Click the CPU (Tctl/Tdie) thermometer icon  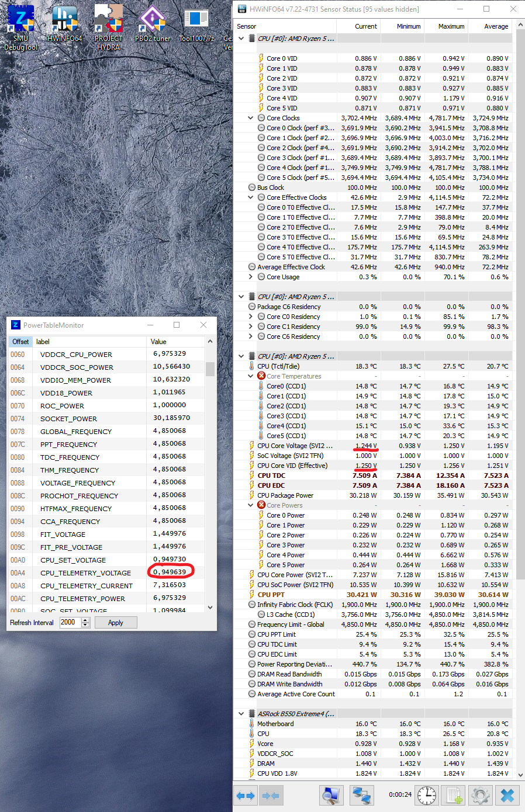tap(251, 366)
